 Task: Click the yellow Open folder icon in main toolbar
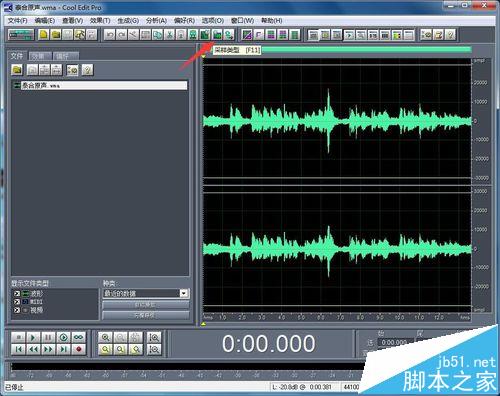(x=56, y=35)
